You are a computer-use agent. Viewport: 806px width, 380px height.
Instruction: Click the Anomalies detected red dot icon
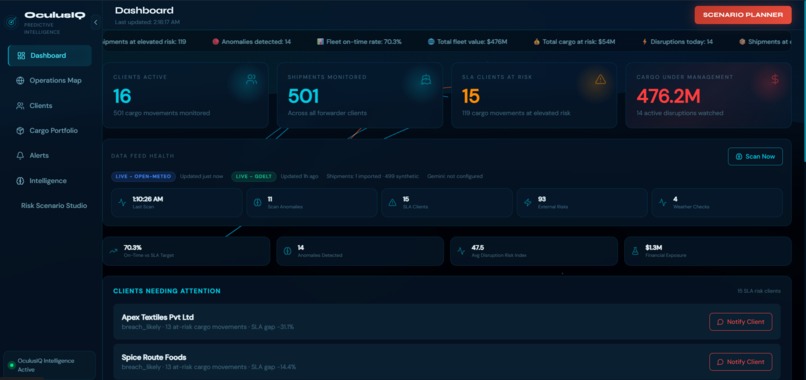[215, 42]
